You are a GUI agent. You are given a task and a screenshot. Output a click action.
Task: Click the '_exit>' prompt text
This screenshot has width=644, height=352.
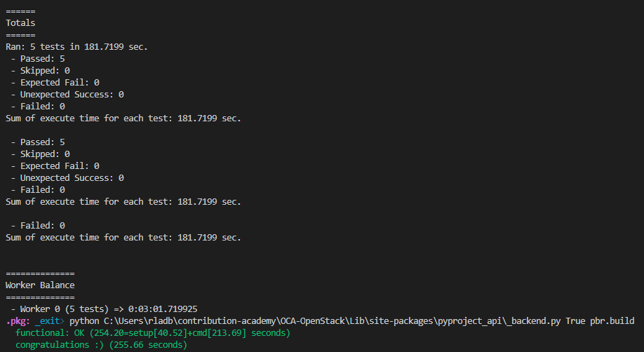click(49, 321)
